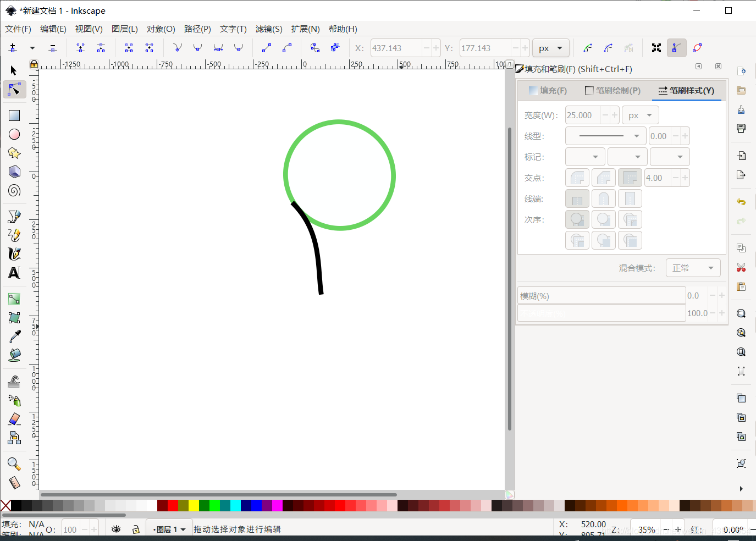Open the 图层 1 layer dropdown
This screenshot has height=541, width=756.
169,529
